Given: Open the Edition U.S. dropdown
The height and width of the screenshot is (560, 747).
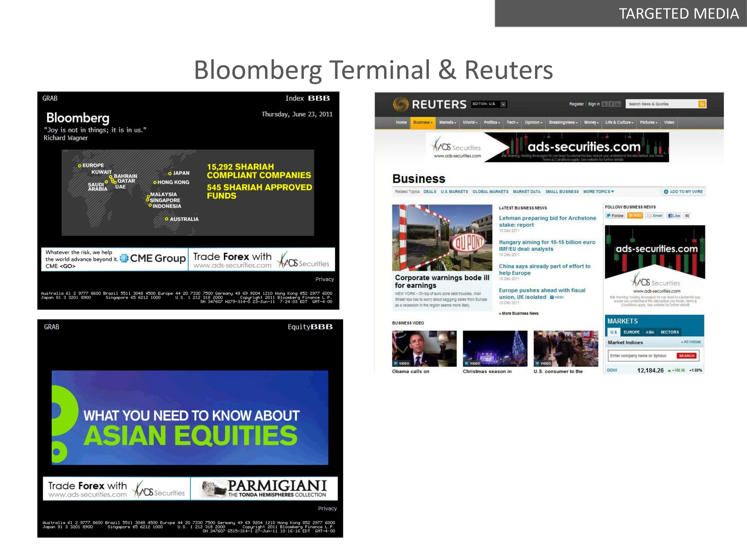Looking at the screenshot, I should (503, 104).
